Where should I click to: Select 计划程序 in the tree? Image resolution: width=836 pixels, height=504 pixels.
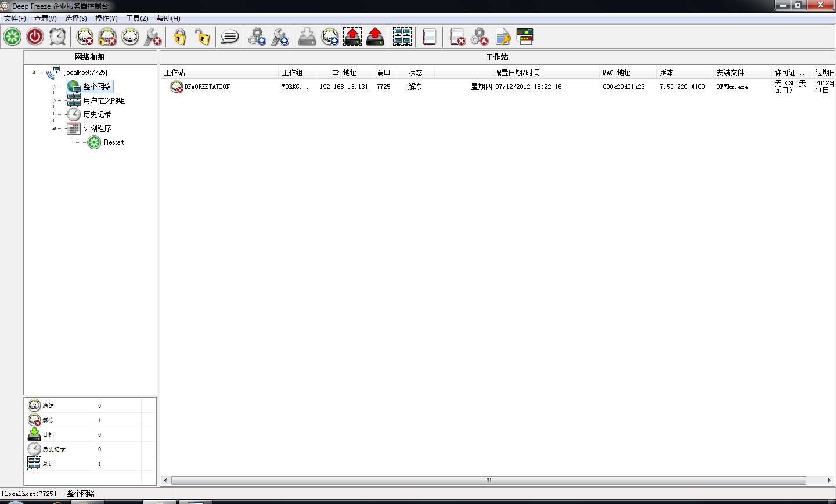tap(97, 128)
